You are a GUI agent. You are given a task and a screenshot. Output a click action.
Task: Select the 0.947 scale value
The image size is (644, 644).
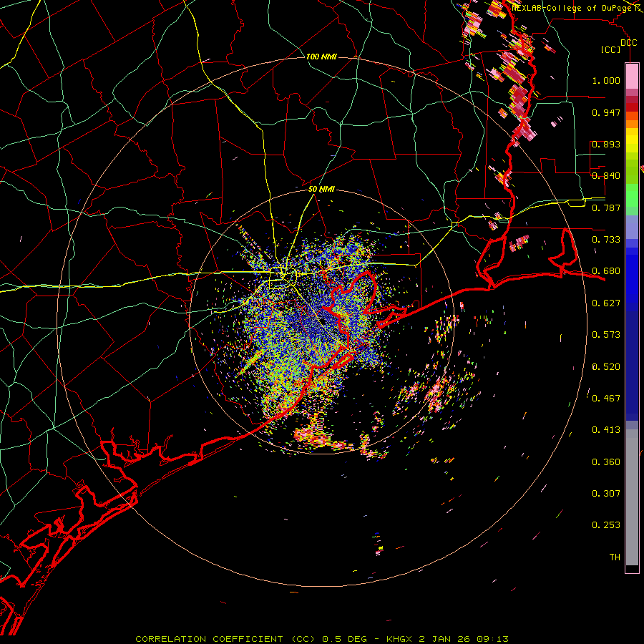pos(606,112)
